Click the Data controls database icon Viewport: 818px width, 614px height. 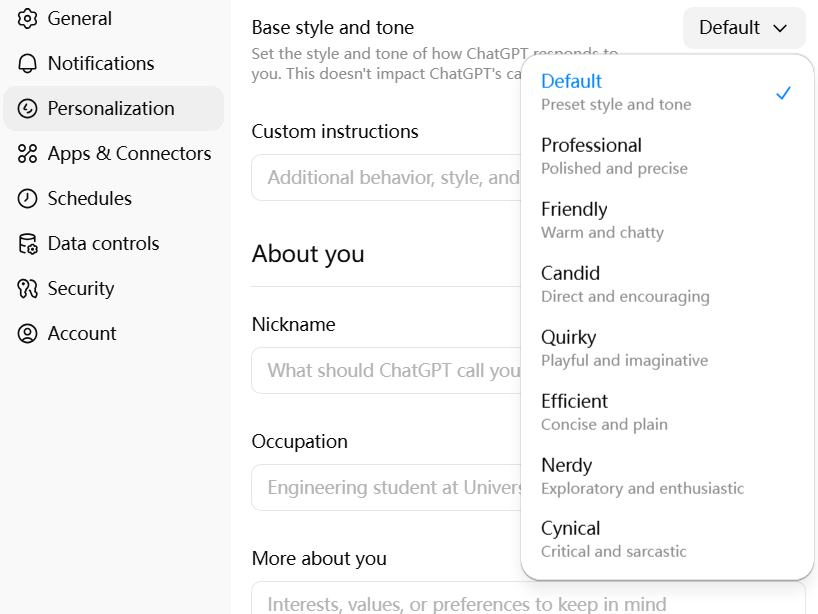(x=27, y=244)
